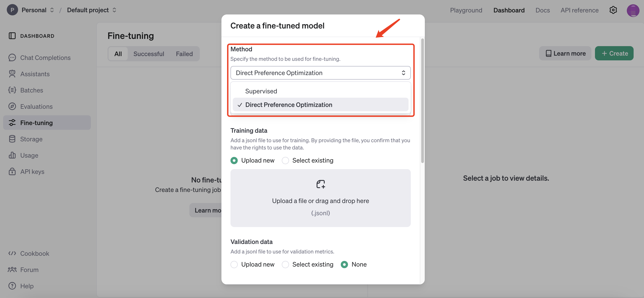Open the Evaluations section

(x=36, y=106)
